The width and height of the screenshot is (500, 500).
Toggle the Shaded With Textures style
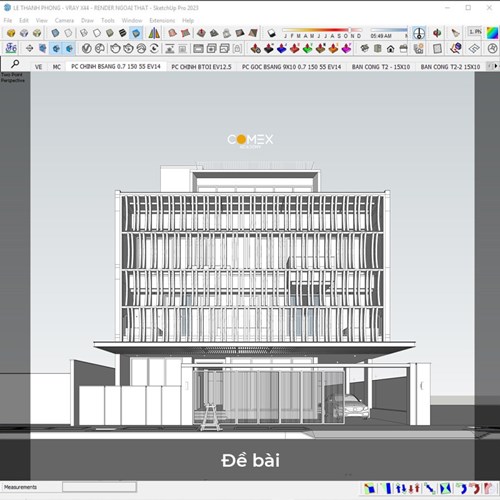tap(123, 33)
